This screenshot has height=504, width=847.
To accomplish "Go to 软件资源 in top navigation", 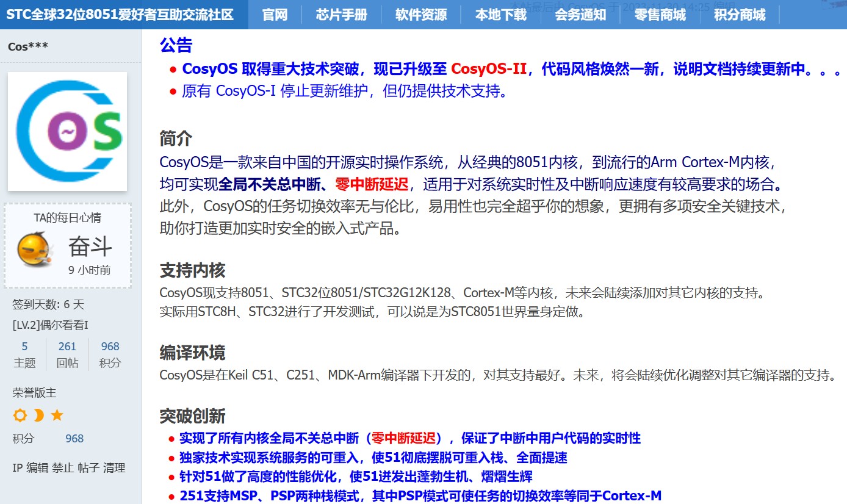I will click(421, 15).
